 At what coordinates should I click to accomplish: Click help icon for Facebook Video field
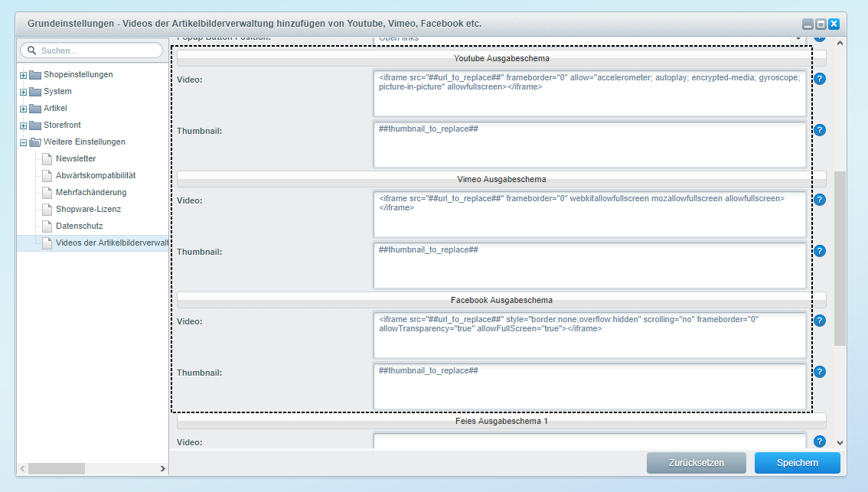pyautogui.click(x=820, y=321)
